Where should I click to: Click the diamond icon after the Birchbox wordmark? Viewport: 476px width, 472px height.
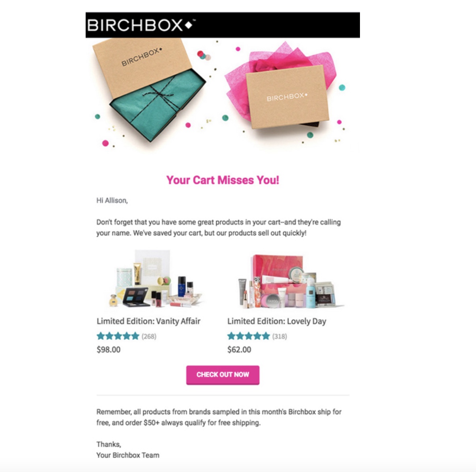point(189,25)
